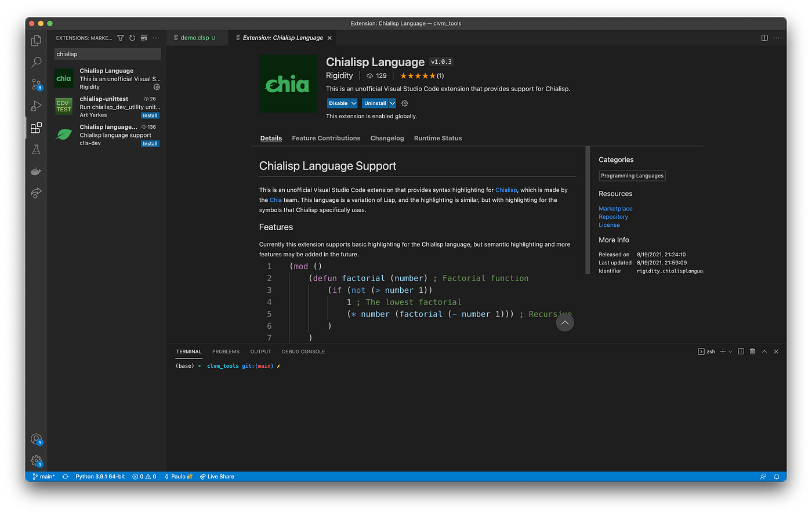Viewport: 812px width, 515px height.
Task: Open the Repository resource link
Action: [613, 217]
